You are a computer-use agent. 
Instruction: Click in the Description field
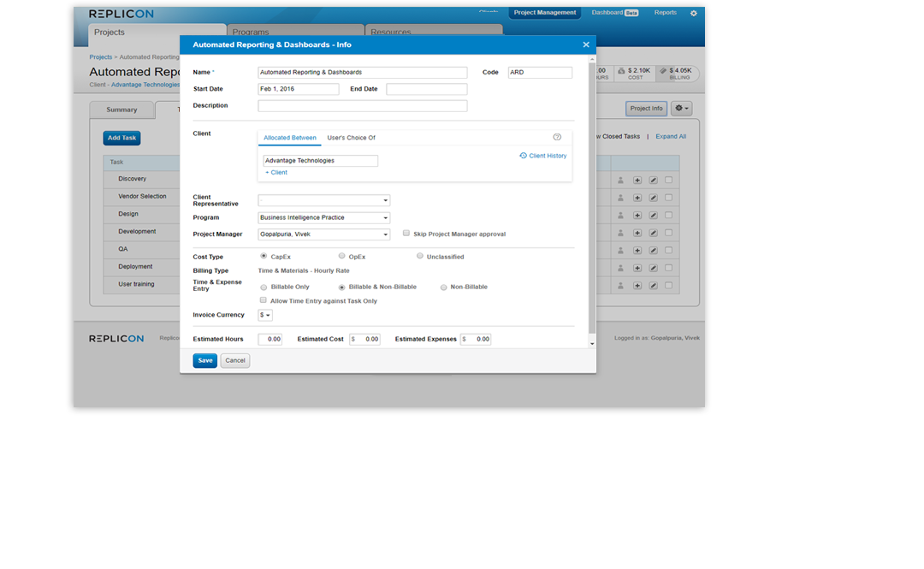click(x=363, y=106)
